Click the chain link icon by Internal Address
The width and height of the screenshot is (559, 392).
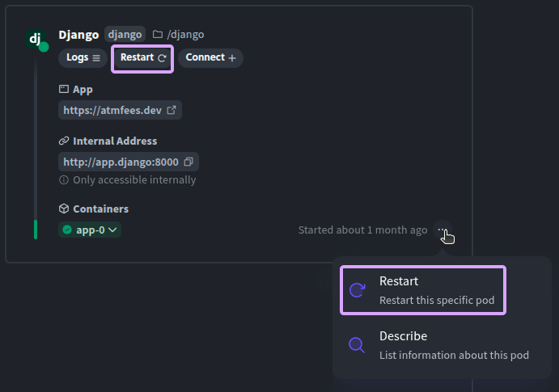(64, 141)
